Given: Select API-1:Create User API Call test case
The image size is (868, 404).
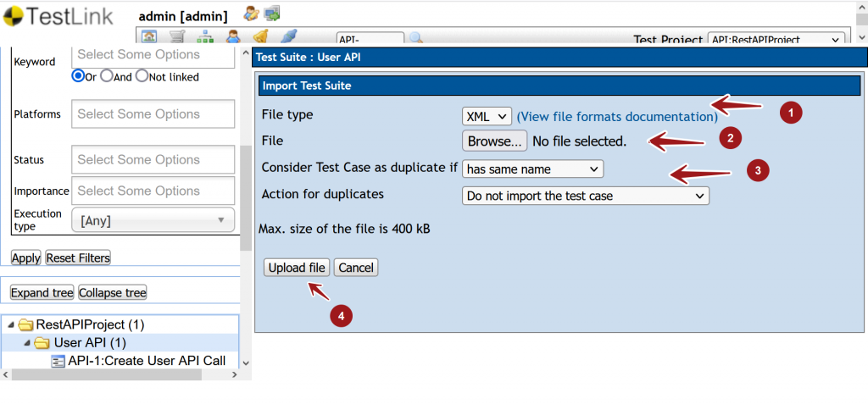Looking at the screenshot, I should pyautogui.click(x=146, y=361).
